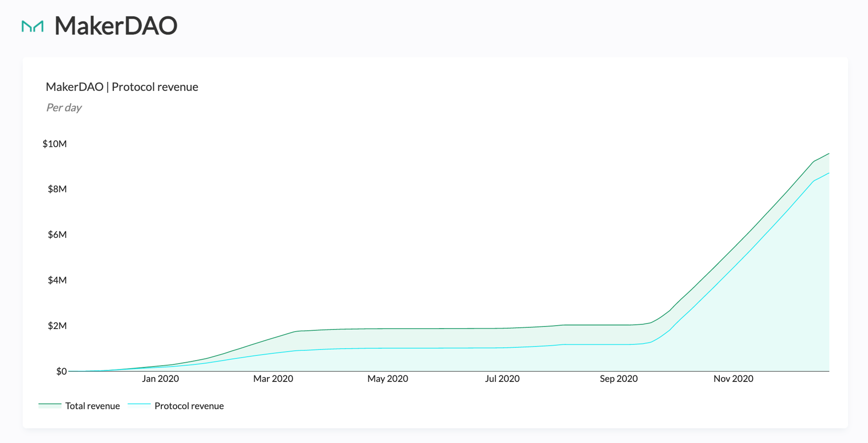Click the Jul 2020 axis label
Viewport: 868px width, 443px height.
pos(502,379)
